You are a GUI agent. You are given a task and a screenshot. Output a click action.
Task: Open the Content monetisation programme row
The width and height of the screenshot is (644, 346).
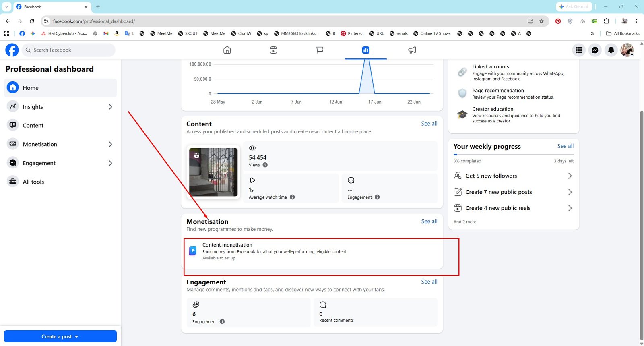(312, 251)
